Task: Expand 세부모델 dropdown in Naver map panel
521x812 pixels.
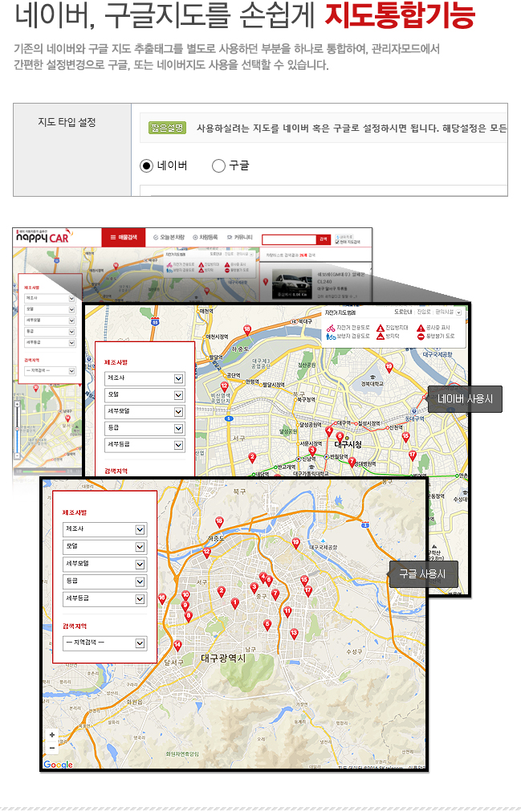Action: (x=144, y=412)
